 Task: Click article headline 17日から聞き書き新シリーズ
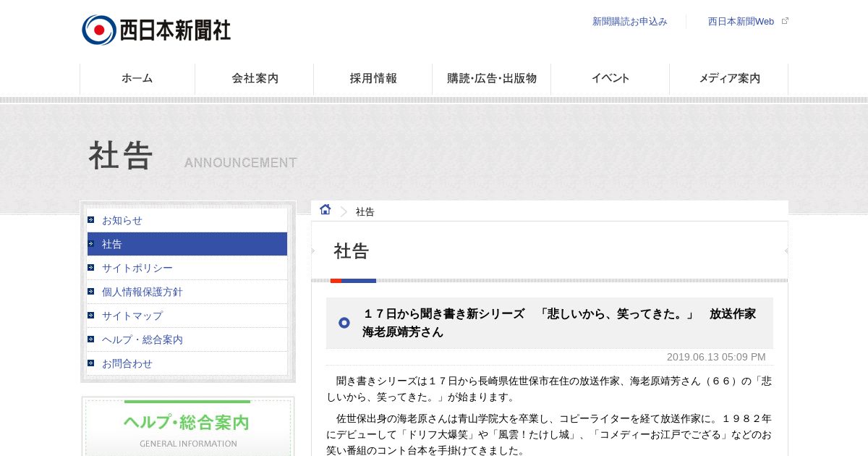tap(559, 323)
